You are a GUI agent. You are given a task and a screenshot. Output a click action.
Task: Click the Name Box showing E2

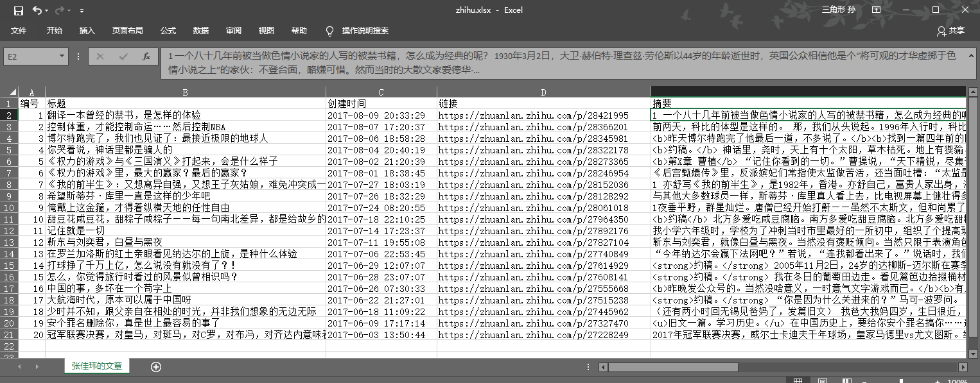point(31,56)
